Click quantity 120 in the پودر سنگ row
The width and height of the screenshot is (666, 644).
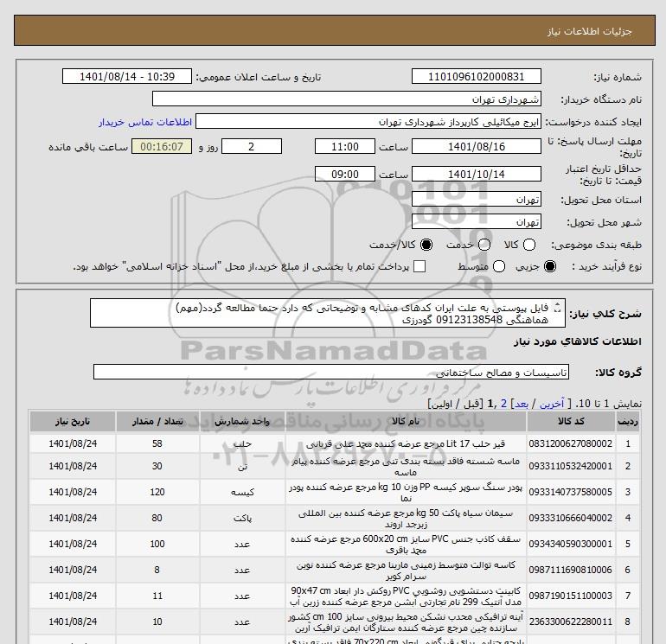click(157, 492)
